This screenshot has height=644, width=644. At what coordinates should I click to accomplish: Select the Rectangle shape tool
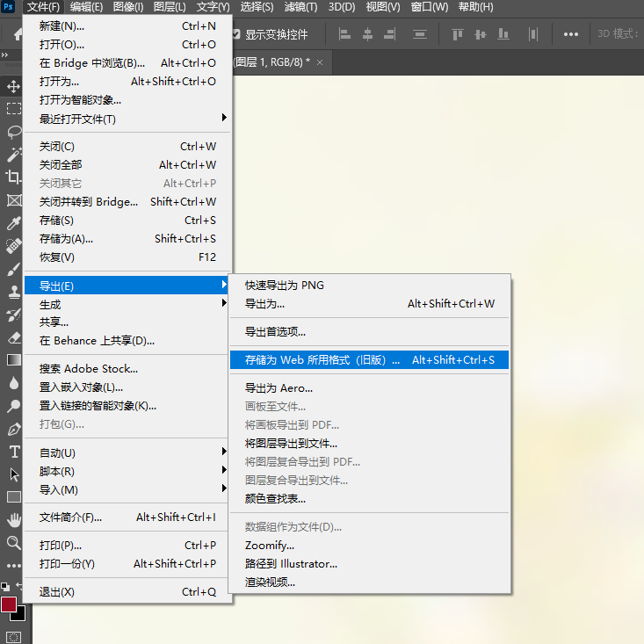13,497
